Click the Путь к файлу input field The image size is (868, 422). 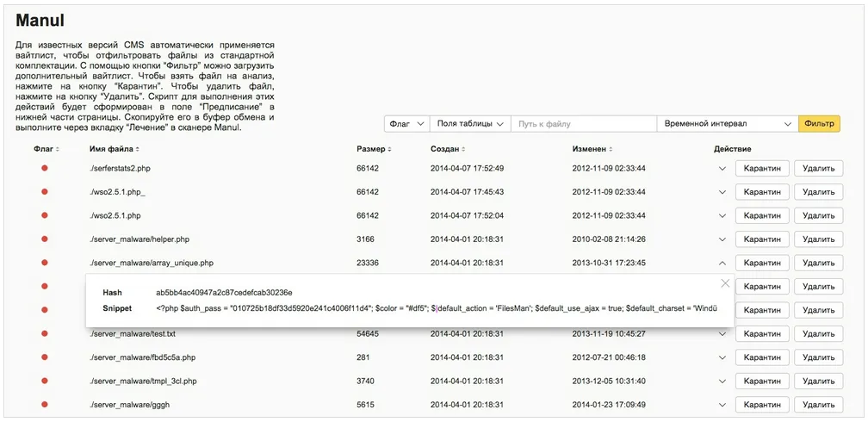coord(583,124)
